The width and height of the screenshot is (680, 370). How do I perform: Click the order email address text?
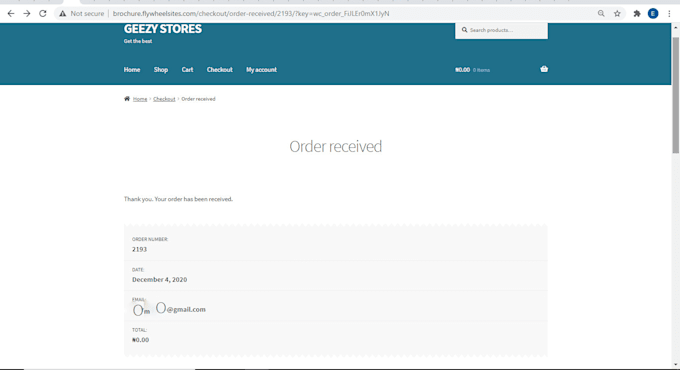click(x=169, y=309)
